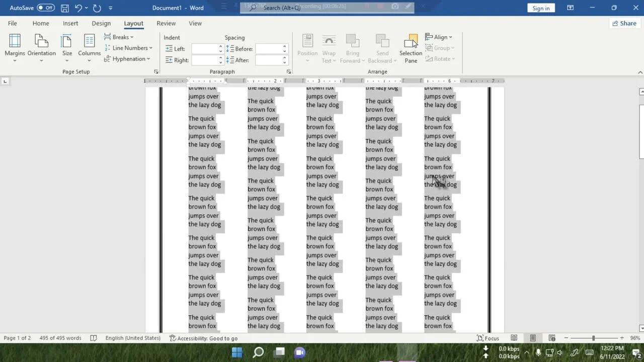Switch to the Design tab
The image size is (644, 362).
[x=101, y=23]
